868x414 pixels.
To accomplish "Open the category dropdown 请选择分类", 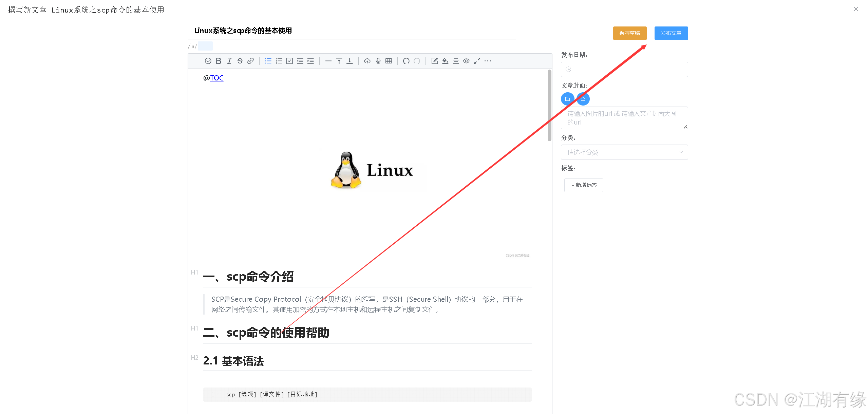I will (624, 152).
